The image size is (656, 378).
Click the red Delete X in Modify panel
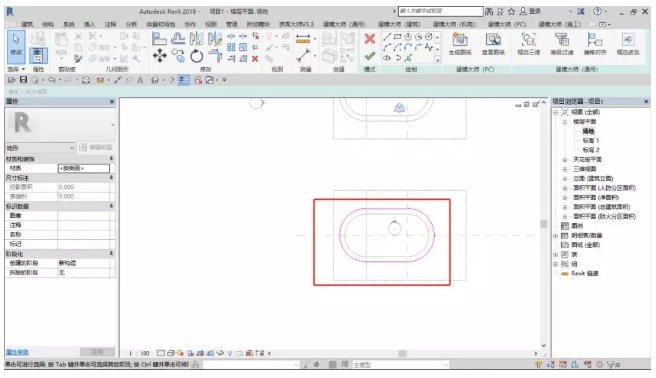[255, 59]
